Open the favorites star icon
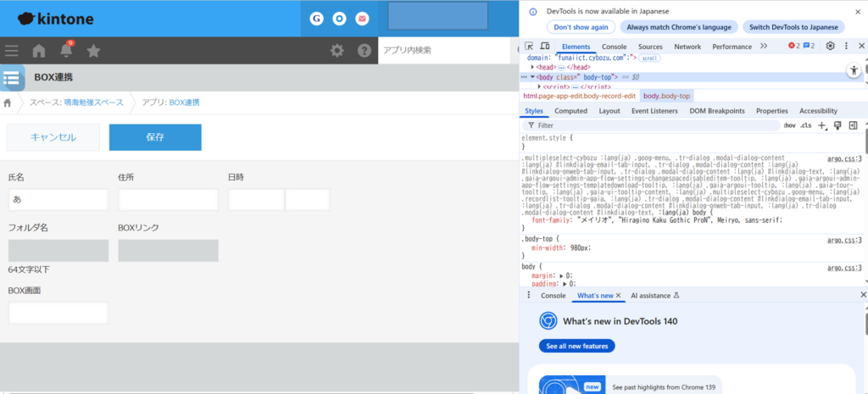This screenshot has height=394, width=868. click(93, 51)
